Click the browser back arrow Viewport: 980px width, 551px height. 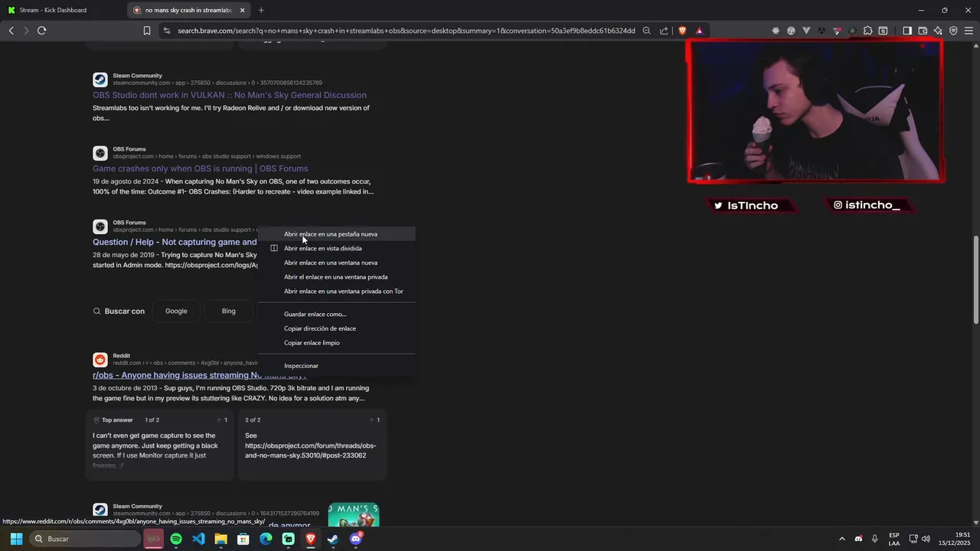[11, 31]
